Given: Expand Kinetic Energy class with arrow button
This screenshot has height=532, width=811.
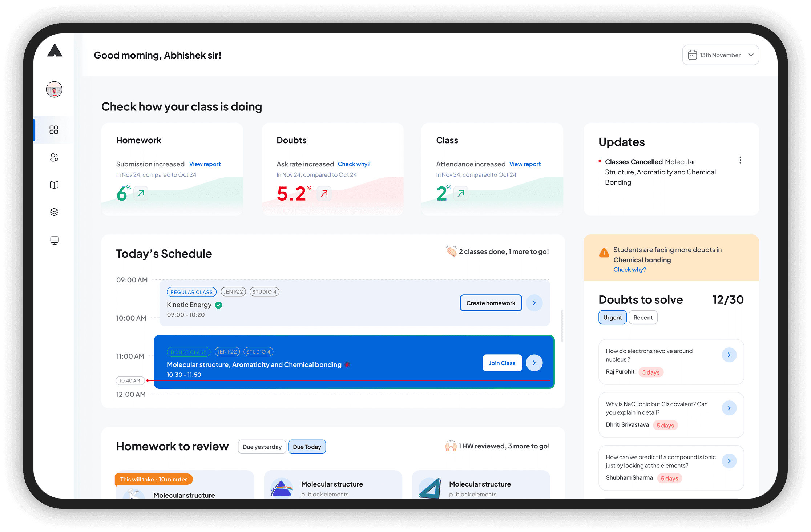Looking at the screenshot, I should [x=534, y=303].
